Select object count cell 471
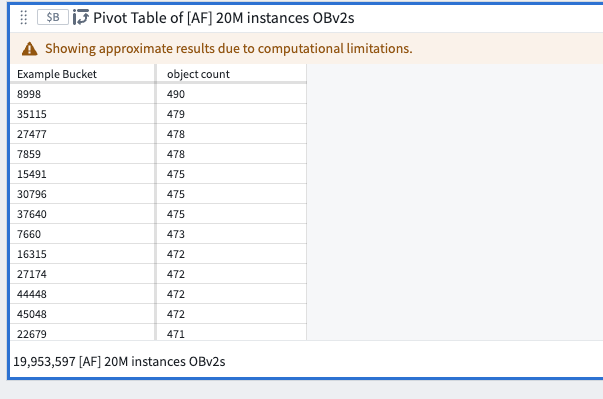The height and width of the screenshot is (399, 603). point(232,332)
